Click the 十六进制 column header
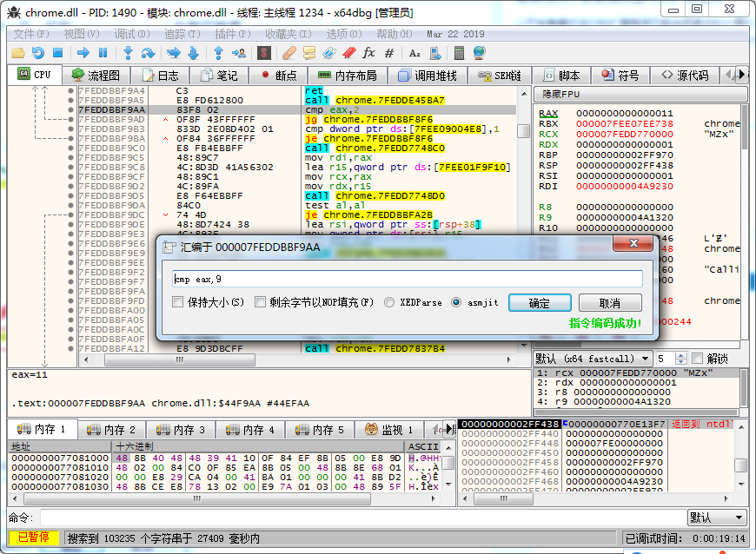The width and height of the screenshot is (756, 554). [258, 446]
